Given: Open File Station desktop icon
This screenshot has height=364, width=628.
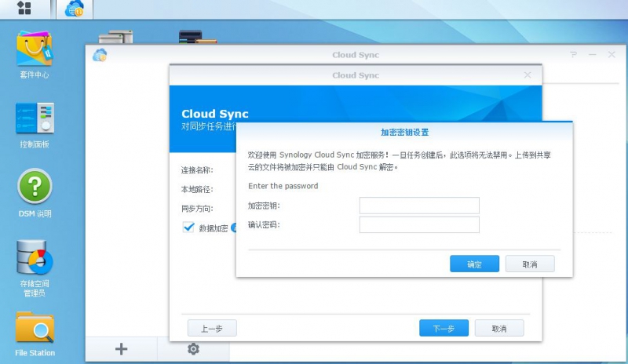Looking at the screenshot, I should click(35, 328).
